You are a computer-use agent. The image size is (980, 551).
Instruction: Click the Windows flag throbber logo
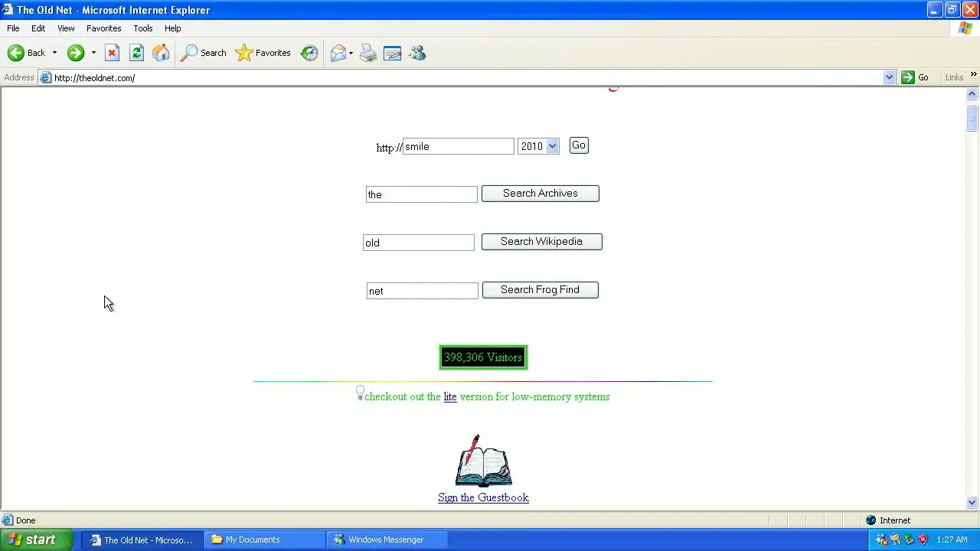pos(966,28)
